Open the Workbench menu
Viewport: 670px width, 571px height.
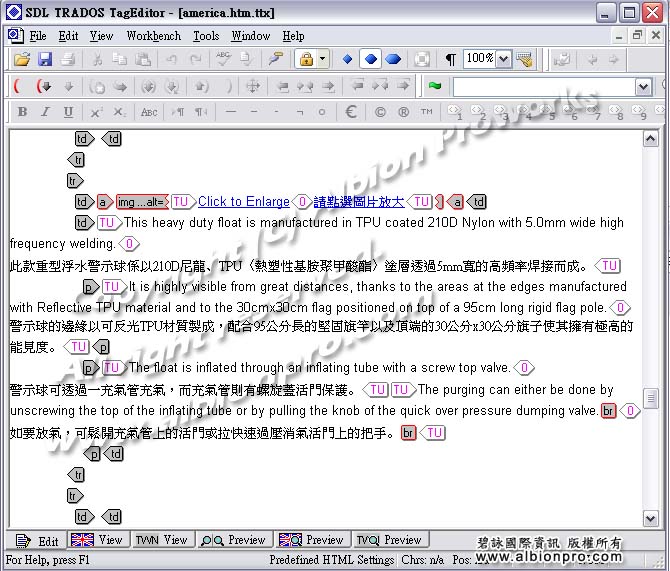point(154,36)
